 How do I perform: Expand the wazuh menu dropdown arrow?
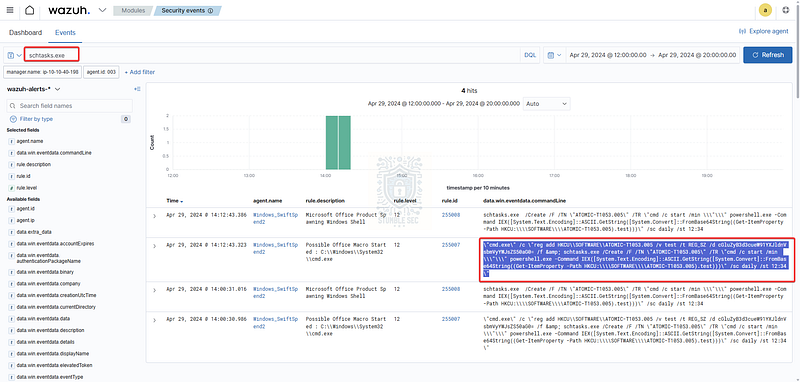(x=102, y=10)
